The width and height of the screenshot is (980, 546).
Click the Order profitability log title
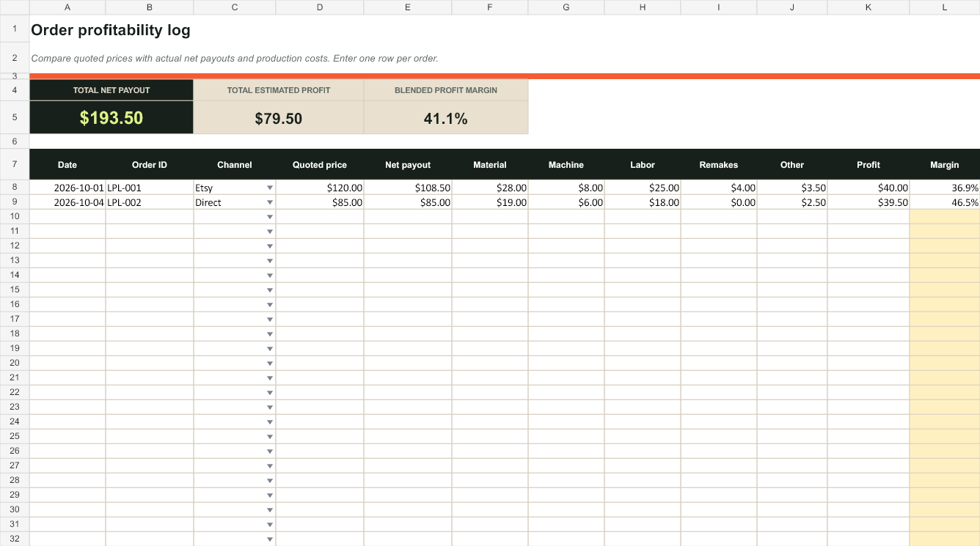pos(111,31)
